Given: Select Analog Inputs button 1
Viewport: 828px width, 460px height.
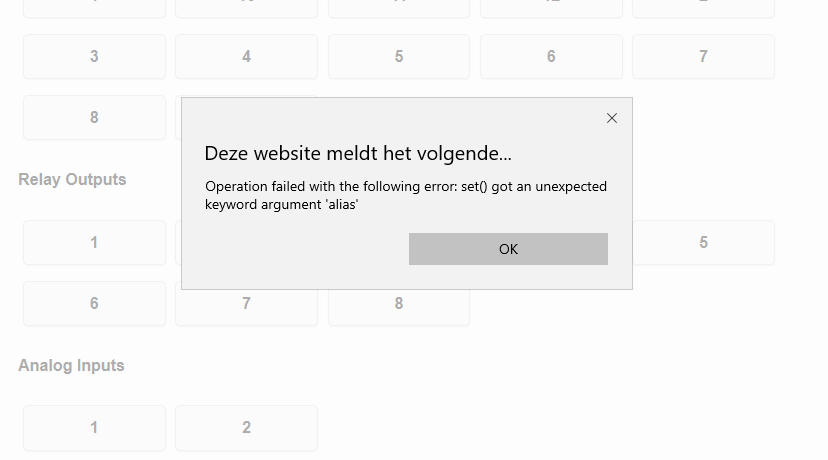Looking at the screenshot, I should pos(94,427).
